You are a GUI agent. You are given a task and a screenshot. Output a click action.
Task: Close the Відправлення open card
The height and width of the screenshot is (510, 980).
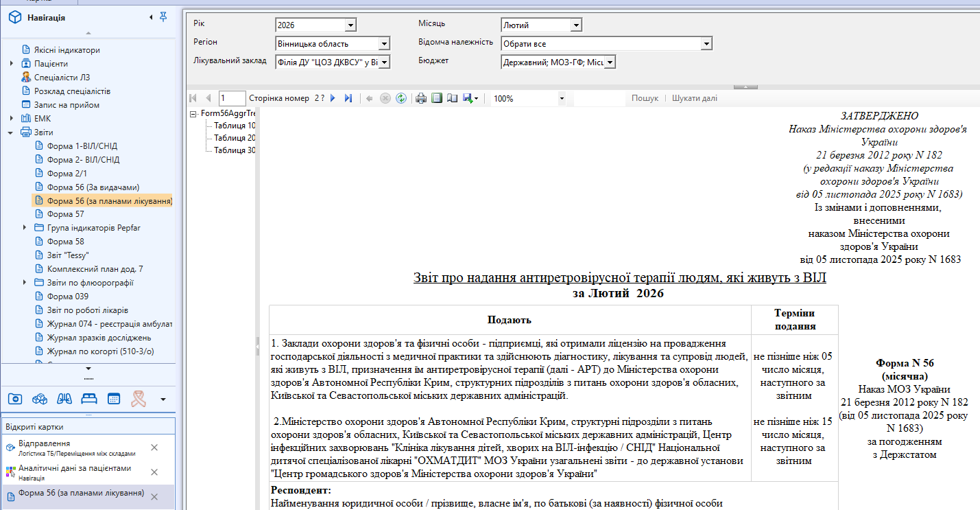(x=154, y=448)
